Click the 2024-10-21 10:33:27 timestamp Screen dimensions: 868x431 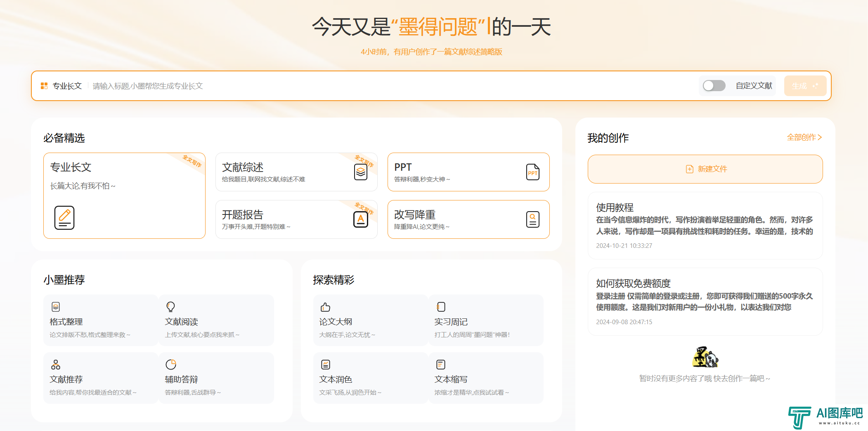click(x=624, y=246)
